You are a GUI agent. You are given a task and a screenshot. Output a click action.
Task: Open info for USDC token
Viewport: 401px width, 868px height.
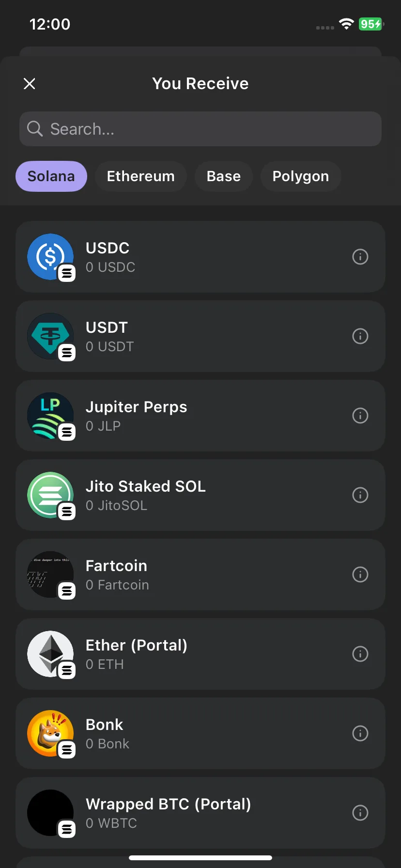click(x=360, y=257)
